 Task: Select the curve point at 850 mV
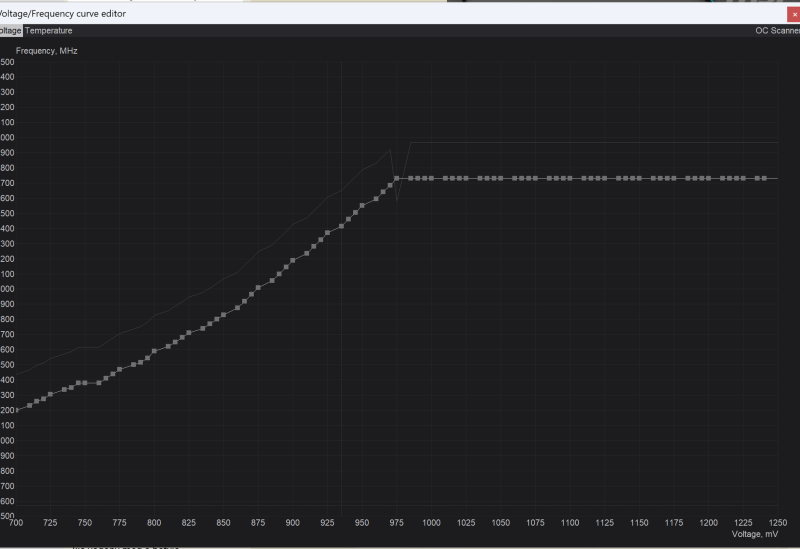[223, 315]
